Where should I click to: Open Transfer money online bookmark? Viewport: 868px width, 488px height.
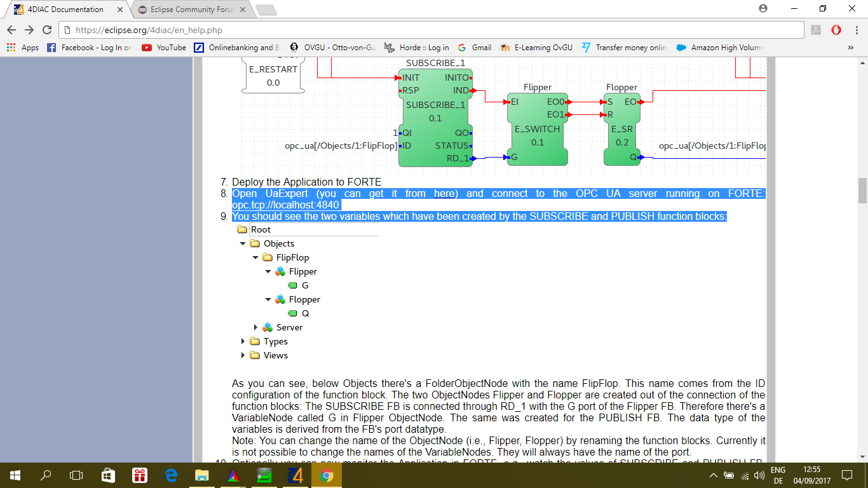(624, 48)
